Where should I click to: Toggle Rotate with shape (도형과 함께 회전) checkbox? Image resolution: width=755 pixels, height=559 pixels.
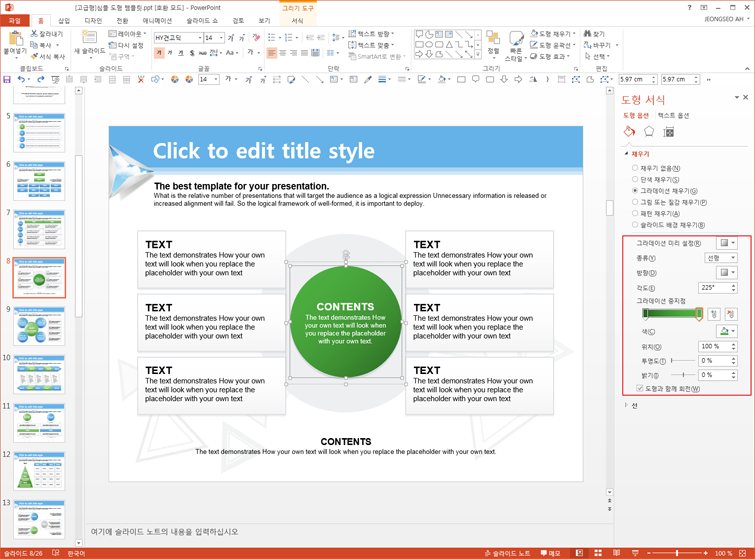tap(640, 388)
